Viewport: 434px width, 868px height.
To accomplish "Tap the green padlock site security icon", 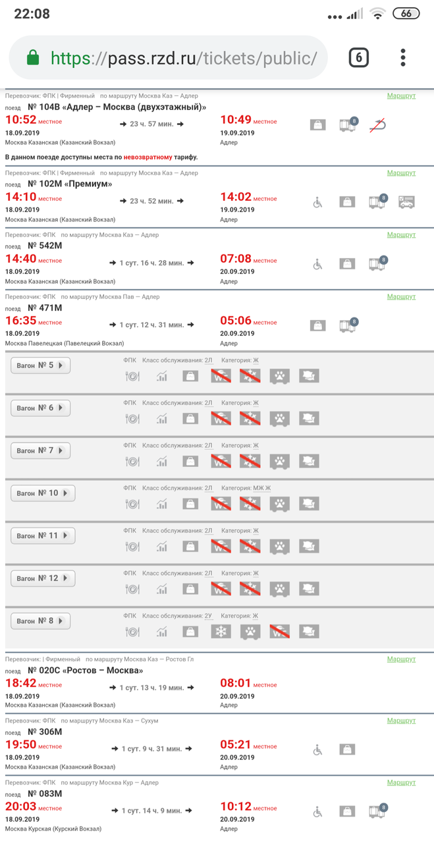I will pos(33,58).
